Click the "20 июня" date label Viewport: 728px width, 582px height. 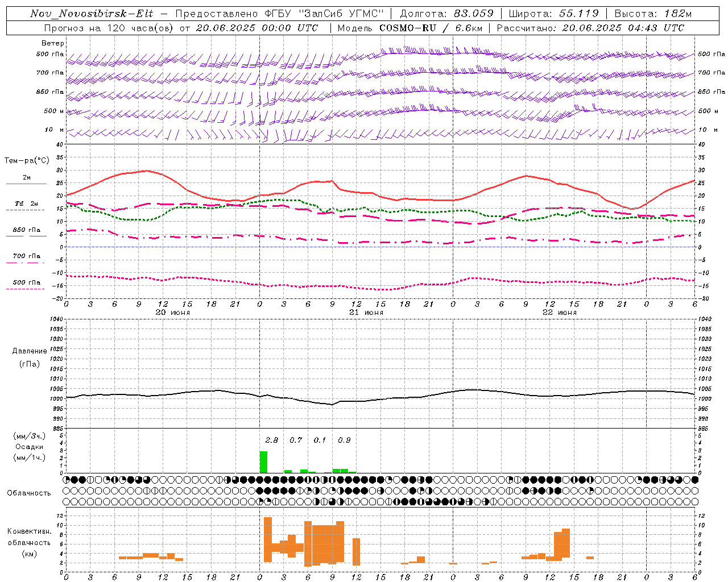click(x=173, y=313)
